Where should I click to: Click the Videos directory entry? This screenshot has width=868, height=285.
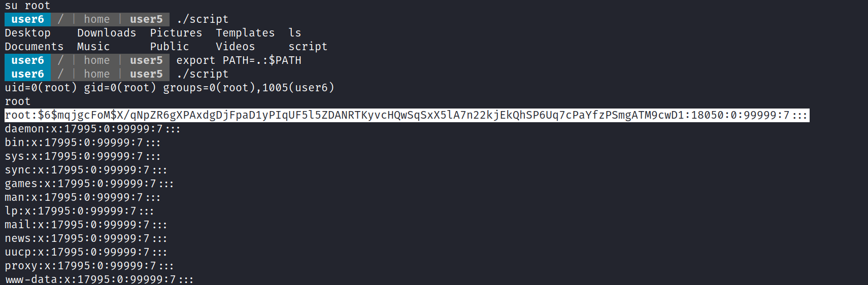coord(235,47)
